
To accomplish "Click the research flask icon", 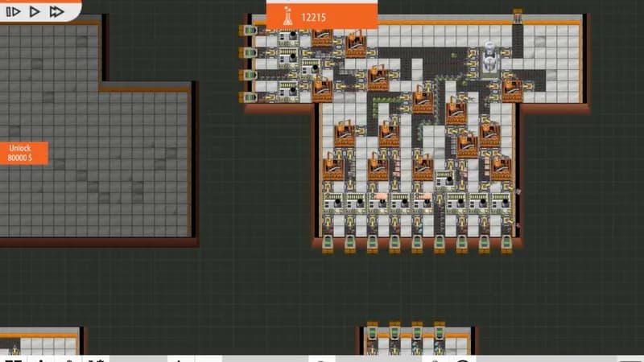I will (287, 16).
